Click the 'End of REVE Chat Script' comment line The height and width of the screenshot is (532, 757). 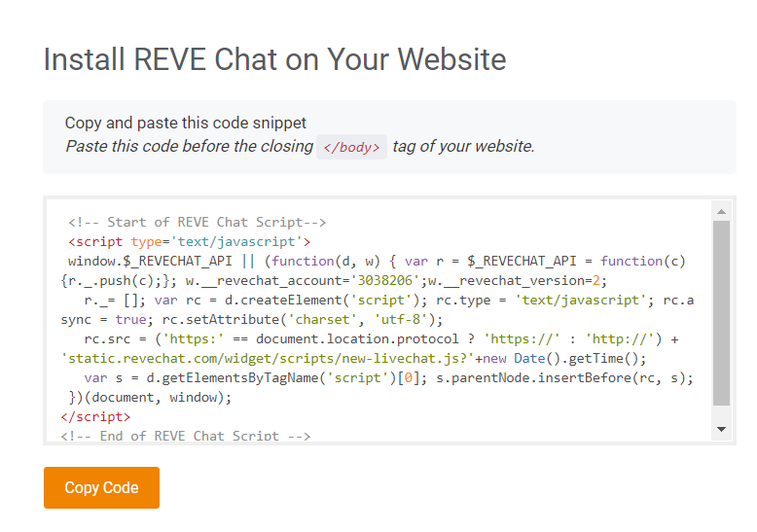point(186,436)
